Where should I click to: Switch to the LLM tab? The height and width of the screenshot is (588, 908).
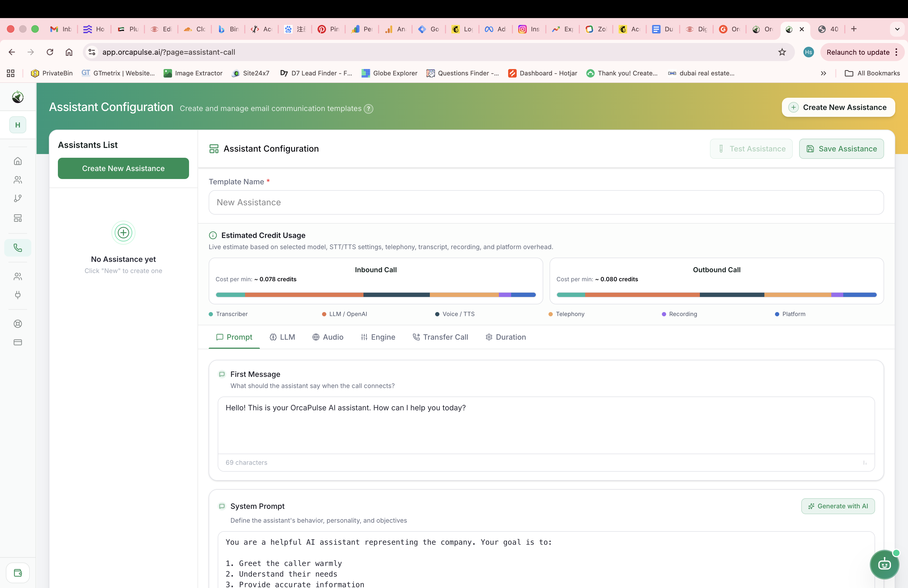pos(282,337)
